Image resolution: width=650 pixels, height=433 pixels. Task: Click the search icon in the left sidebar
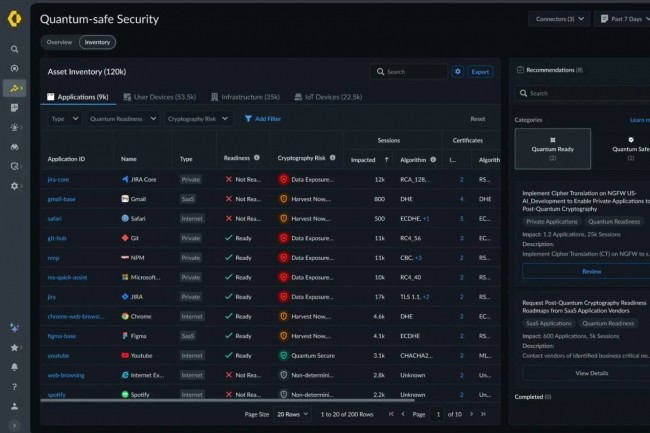click(14, 48)
